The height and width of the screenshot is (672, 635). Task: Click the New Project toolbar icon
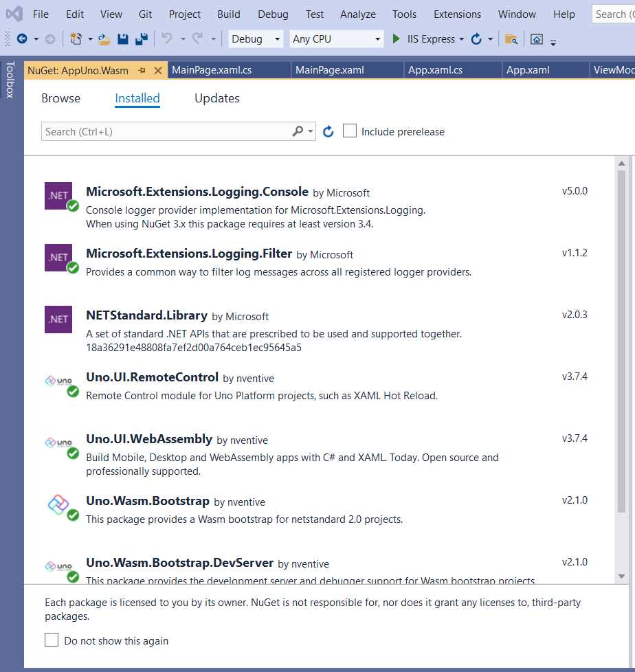[76, 39]
